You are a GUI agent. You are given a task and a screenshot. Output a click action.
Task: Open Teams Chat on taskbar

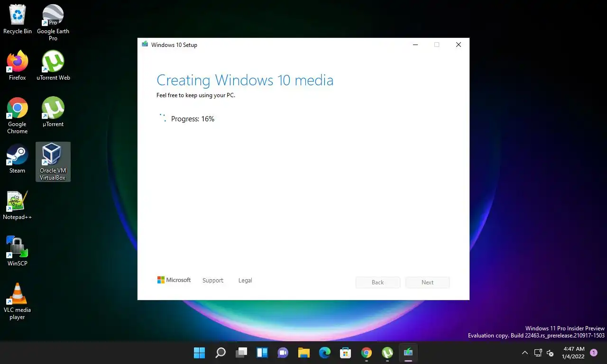pyautogui.click(x=283, y=353)
